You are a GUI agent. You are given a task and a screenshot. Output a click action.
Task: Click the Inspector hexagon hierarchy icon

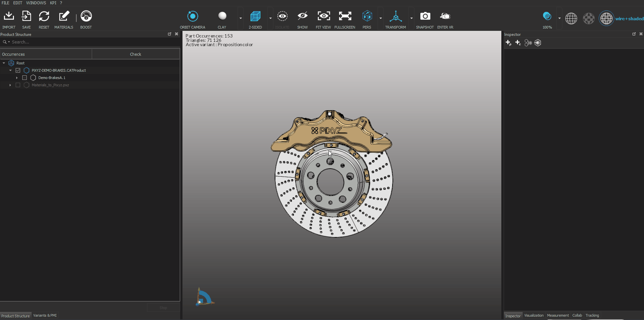(528, 43)
